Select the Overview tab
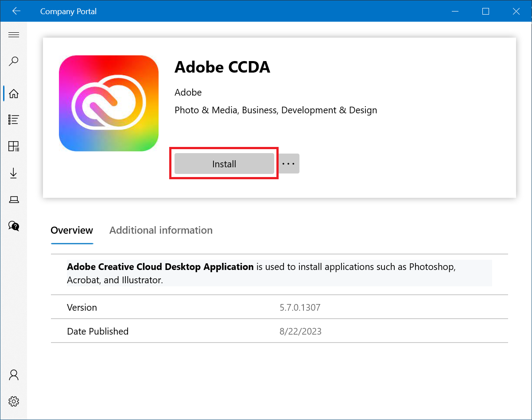 pyautogui.click(x=72, y=230)
